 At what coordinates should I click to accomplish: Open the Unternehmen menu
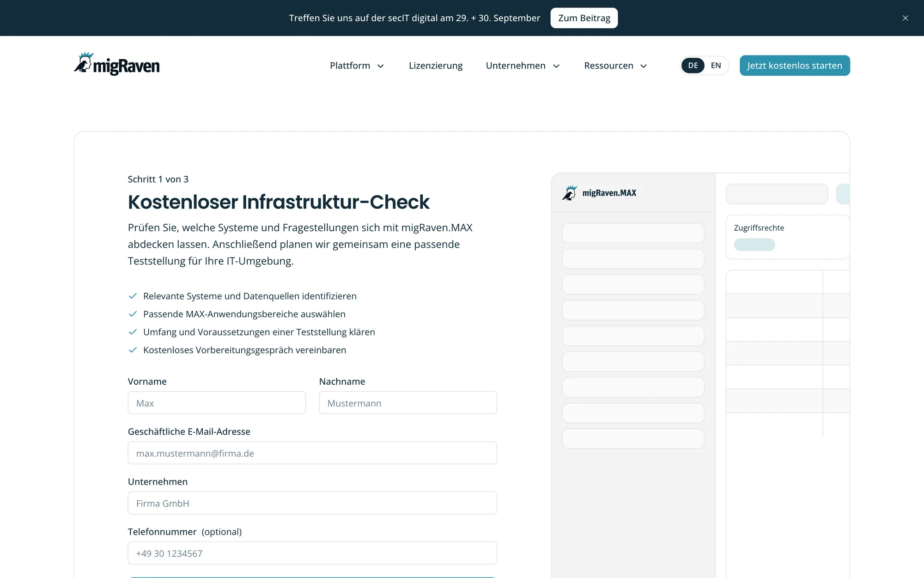coord(523,66)
